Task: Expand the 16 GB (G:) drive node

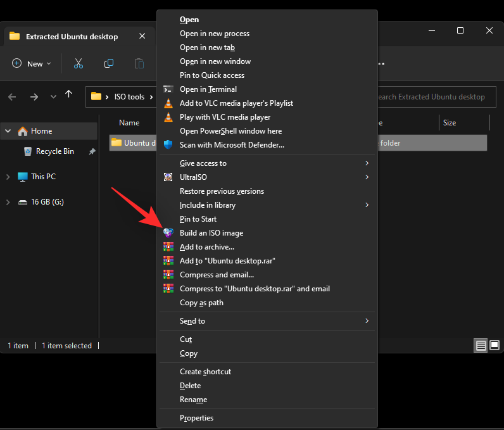Action: point(8,202)
